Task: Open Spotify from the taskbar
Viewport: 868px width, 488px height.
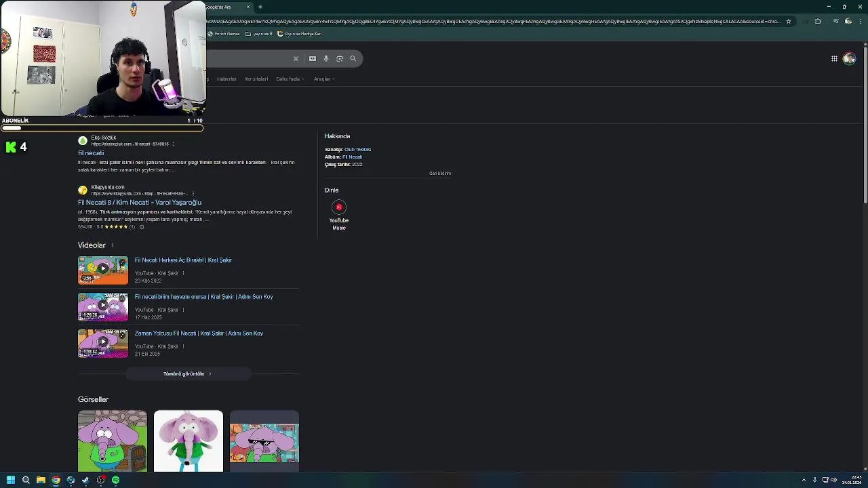Action: [x=115, y=480]
